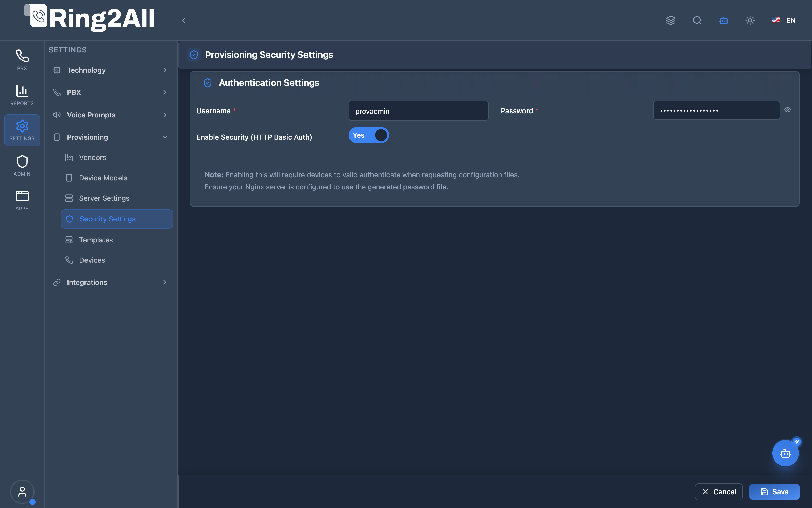Go to Server Settings
Screen dimensions: 812x508
(116, 198)
